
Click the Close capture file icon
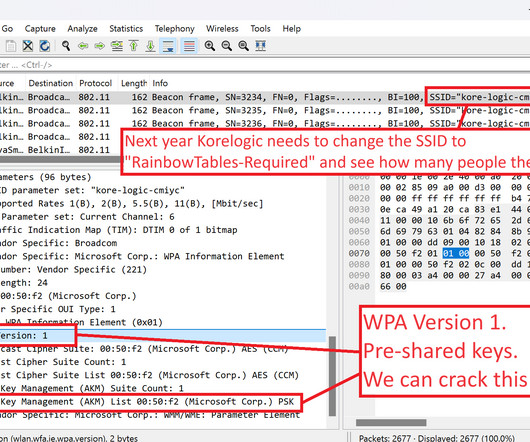[x=28, y=46]
